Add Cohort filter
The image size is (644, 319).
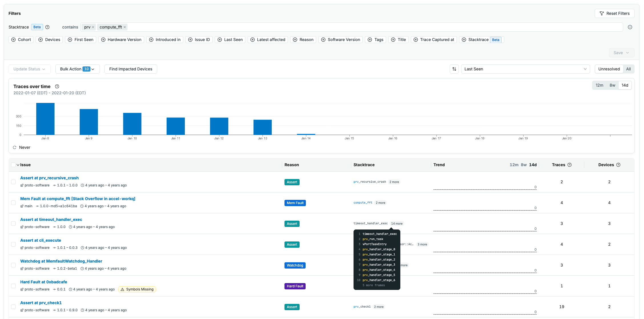coord(21,40)
